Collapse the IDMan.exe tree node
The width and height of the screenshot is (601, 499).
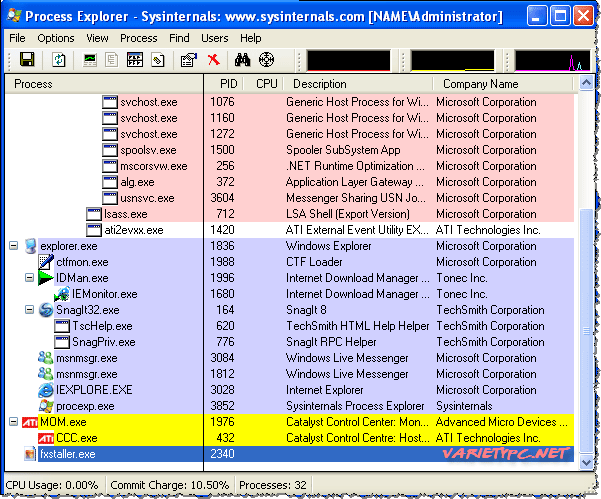pos(30,277)
